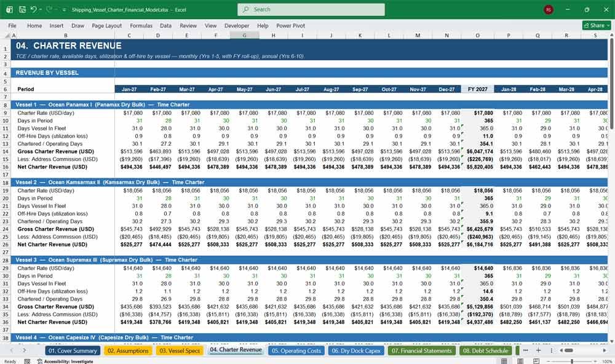Open the user account avatar

coord(549,10)
